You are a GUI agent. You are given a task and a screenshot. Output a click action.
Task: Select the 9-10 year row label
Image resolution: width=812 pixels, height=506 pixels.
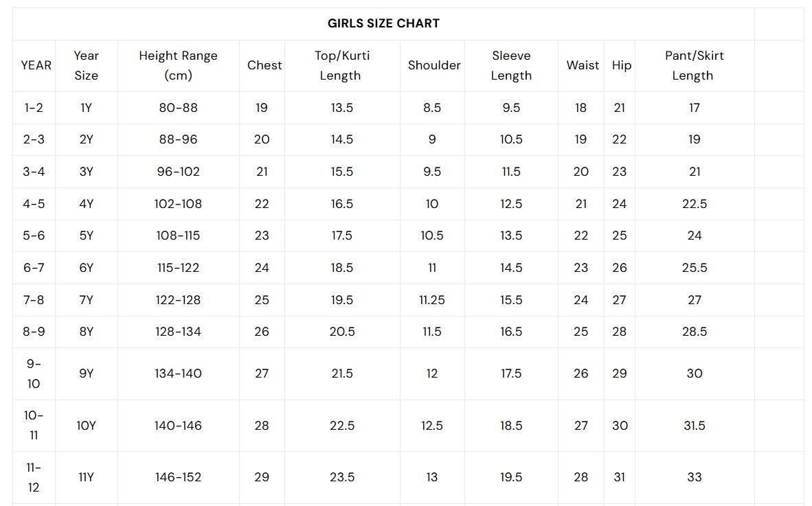34,373
